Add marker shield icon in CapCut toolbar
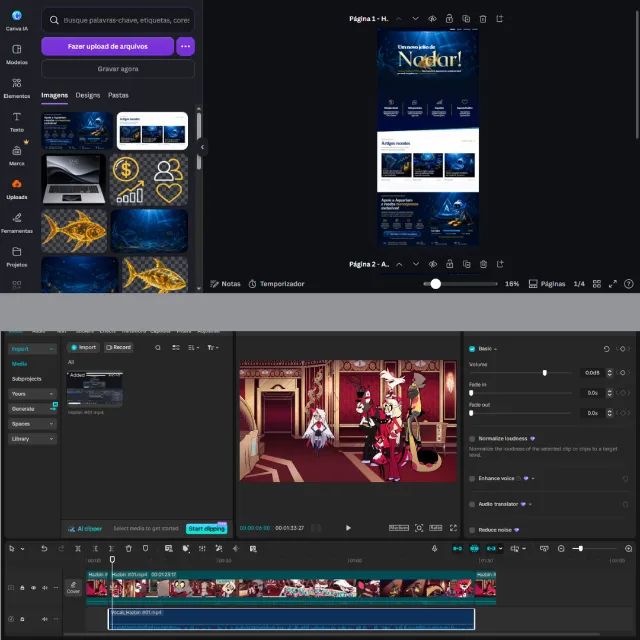Image resolution: width=640 pixels, height=640 pixels. coord(145,549)
